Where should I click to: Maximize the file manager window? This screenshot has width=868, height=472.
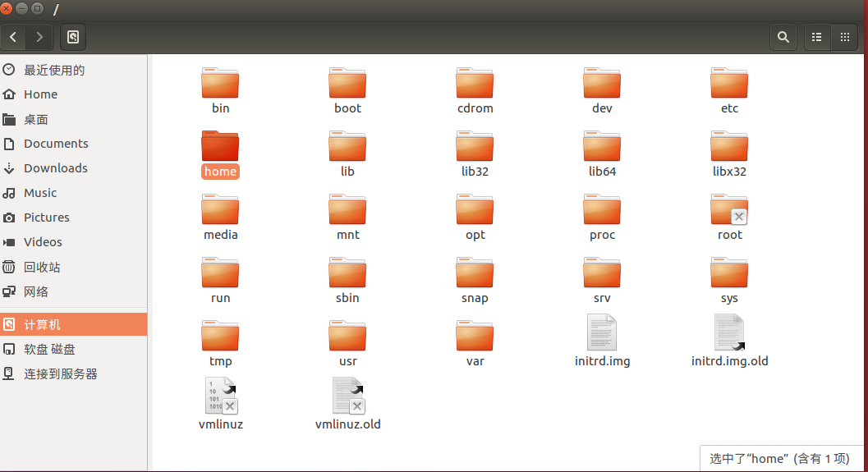point(37,8)
